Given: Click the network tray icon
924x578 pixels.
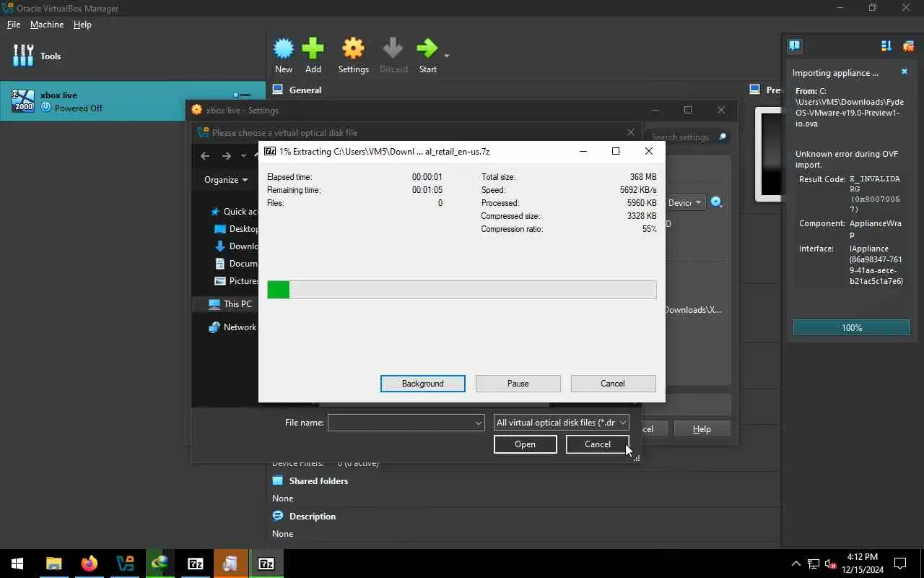Looking at the screenshot, I should [x=813, y=564].
